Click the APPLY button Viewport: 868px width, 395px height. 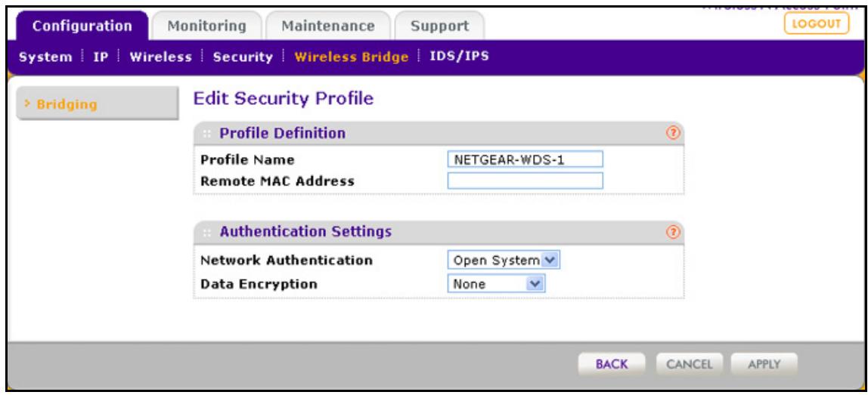pos(764,364)
